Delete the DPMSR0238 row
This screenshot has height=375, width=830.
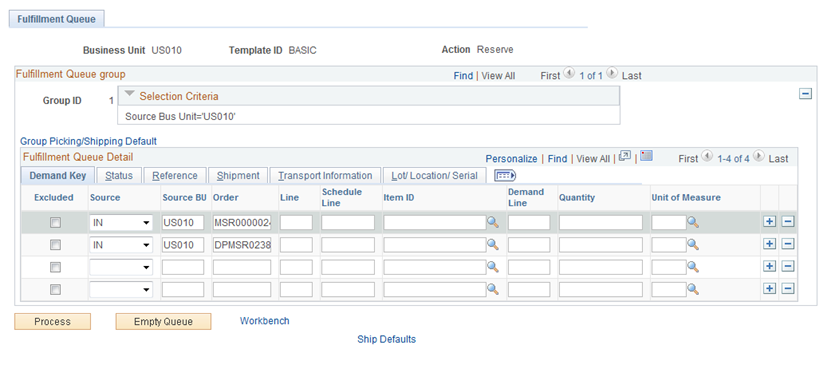tap(788, 244)
